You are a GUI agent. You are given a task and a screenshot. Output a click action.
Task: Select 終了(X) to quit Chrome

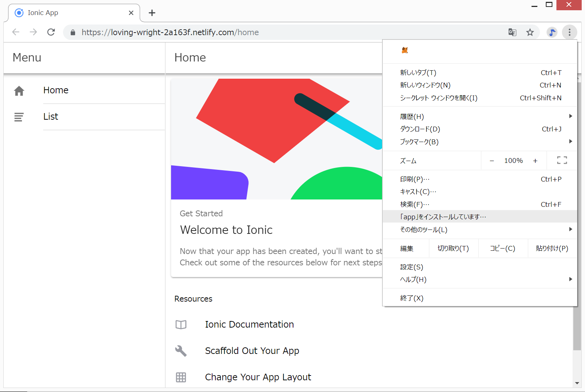(480, 298)
